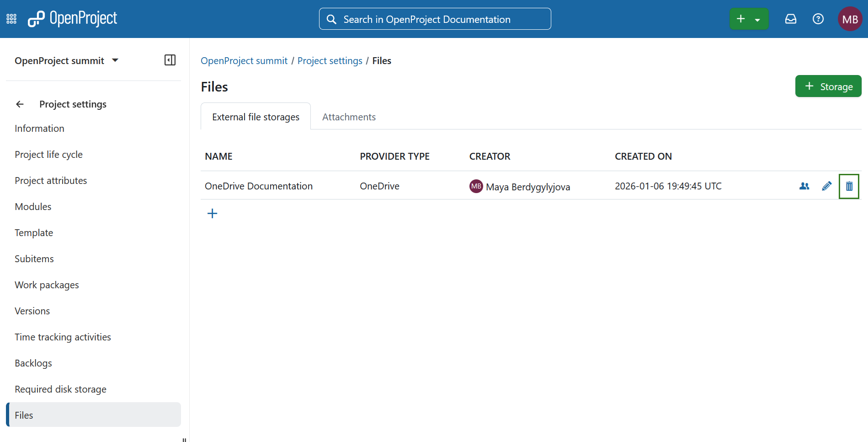Open the notifications inbox
The width and height of the screenshot is (868, 442).
790,19
